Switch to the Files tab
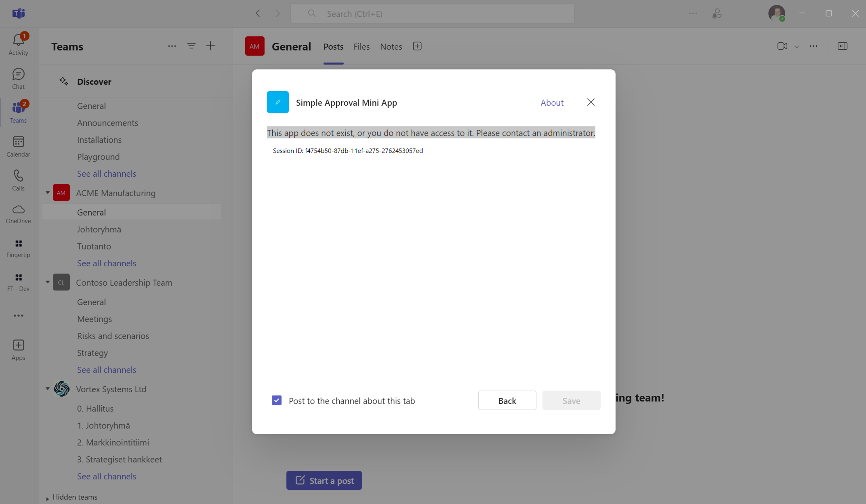The height and width of the screenshot is (504, 866). [361, 46]
